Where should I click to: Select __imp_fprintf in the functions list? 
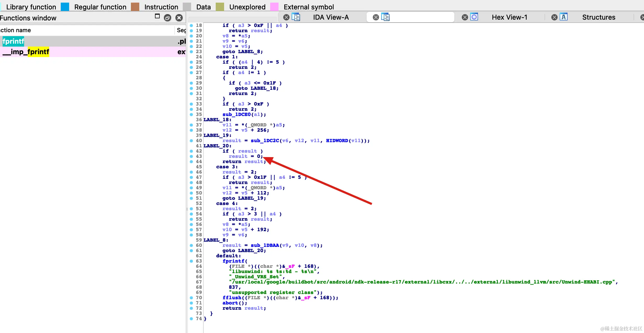point(26,52)
